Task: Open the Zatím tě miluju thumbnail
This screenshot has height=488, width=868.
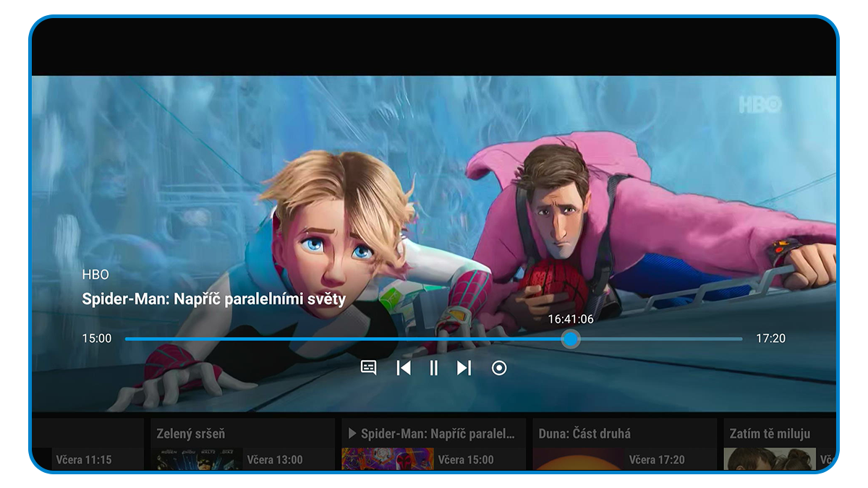Action: point(770,459)
